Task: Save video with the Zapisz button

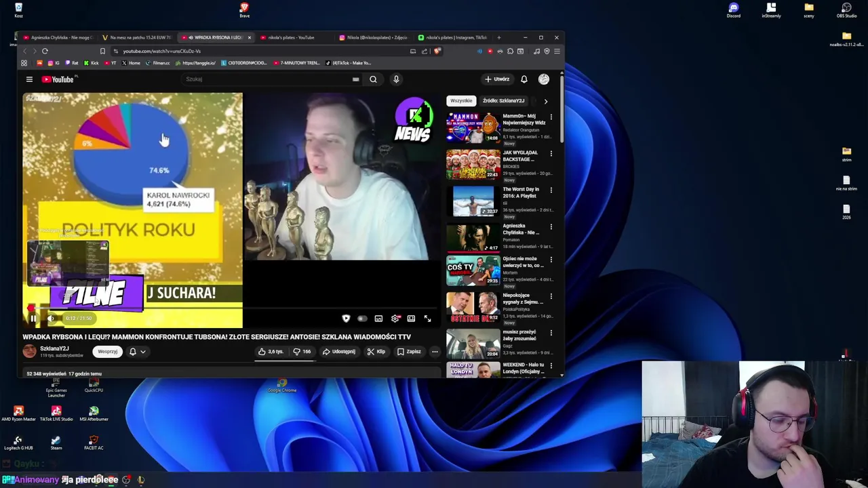Action: (410, 352)
